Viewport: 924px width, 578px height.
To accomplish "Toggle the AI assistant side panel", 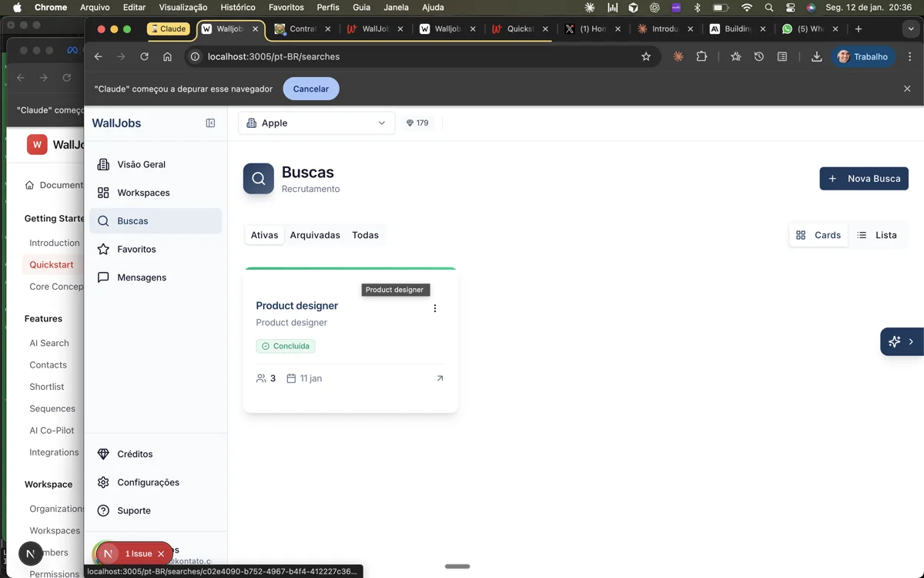I will point(894,341).
